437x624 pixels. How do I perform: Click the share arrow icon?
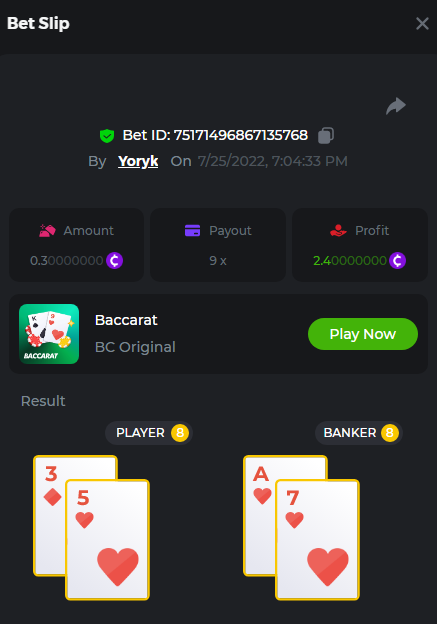(396, 106)
